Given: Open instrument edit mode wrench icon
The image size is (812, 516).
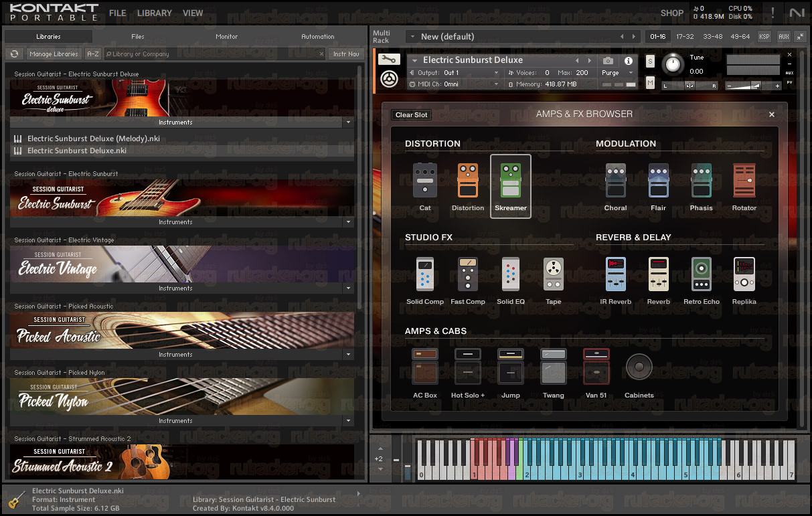Looking at the screenshot, I should tap(389, 60).
